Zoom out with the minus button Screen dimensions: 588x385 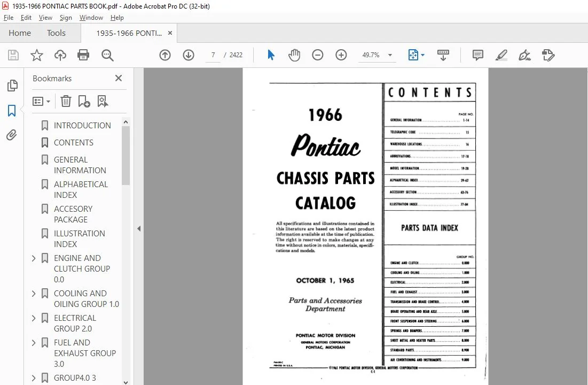click(318, 55)
